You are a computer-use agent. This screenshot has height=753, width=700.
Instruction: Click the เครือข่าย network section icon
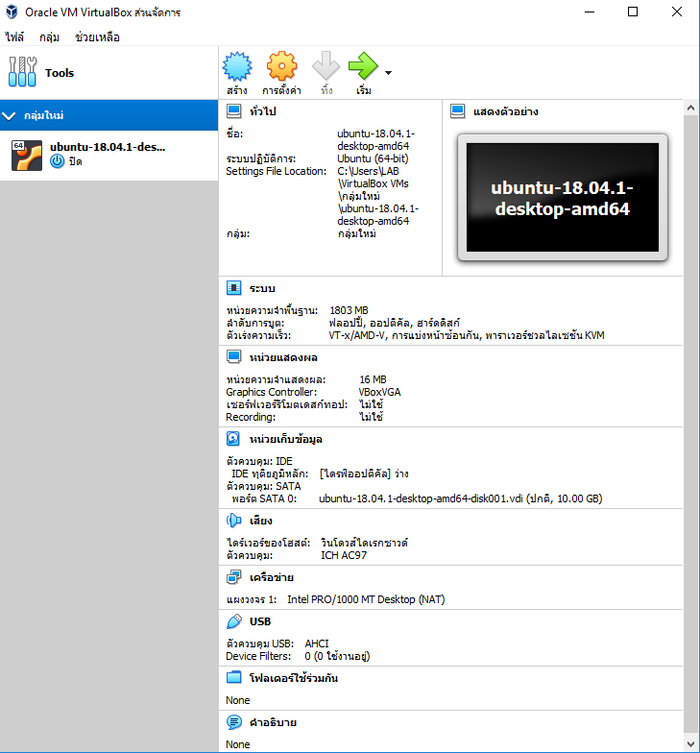233,578
